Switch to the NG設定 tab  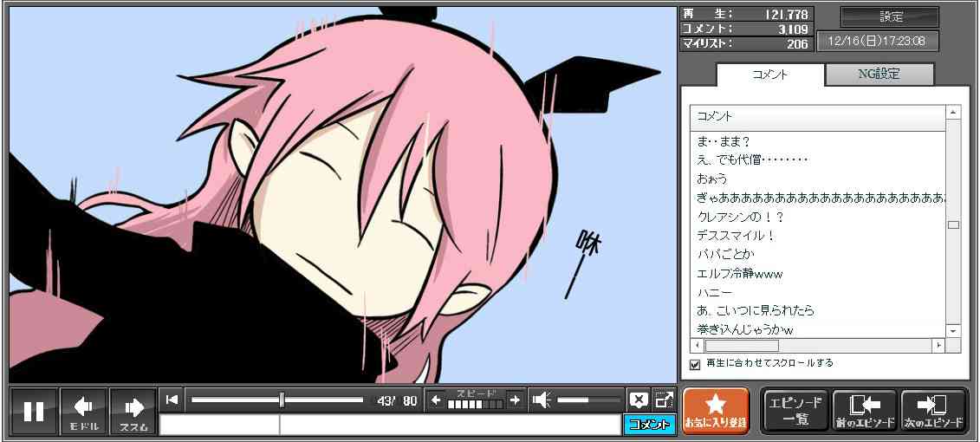click(879, 75)
